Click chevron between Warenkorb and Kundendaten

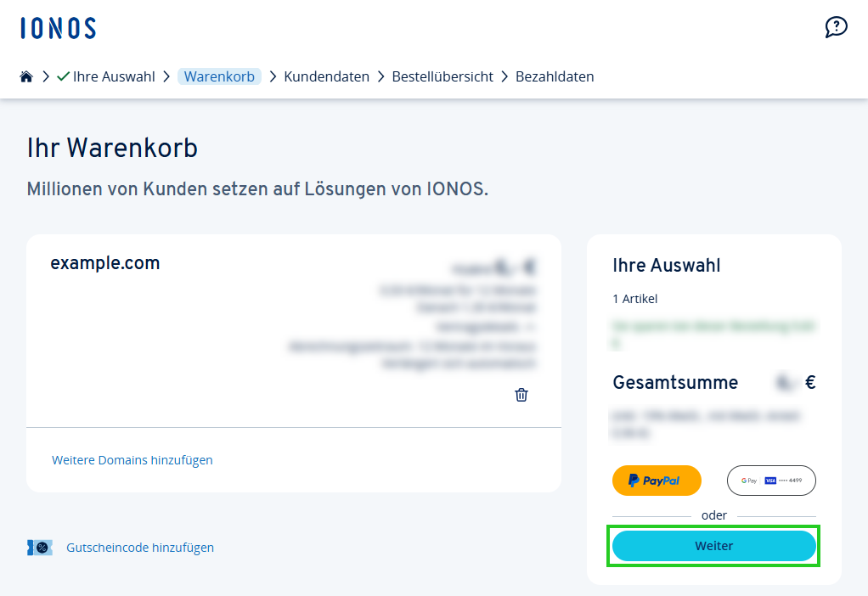[273, 76]
